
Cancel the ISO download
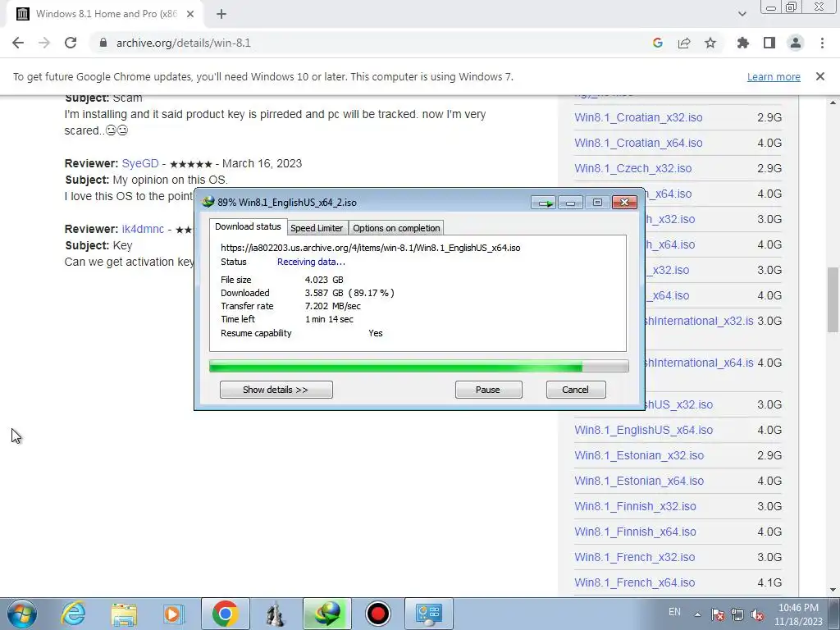point(575,390)
